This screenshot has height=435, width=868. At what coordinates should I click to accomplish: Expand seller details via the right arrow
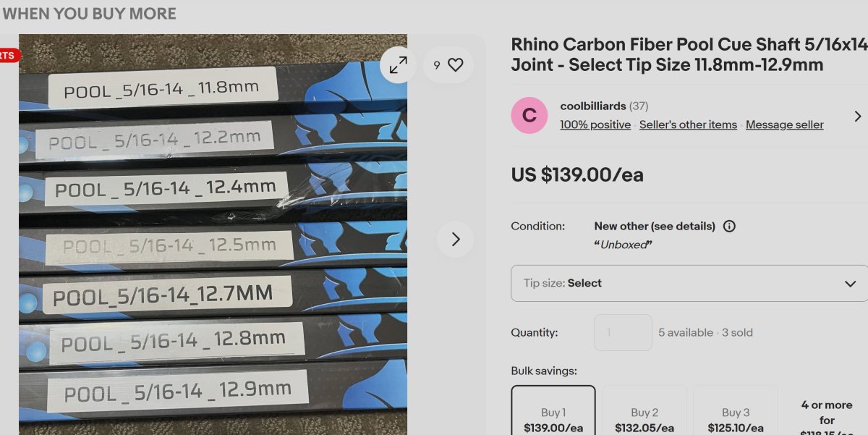(858, 116)
